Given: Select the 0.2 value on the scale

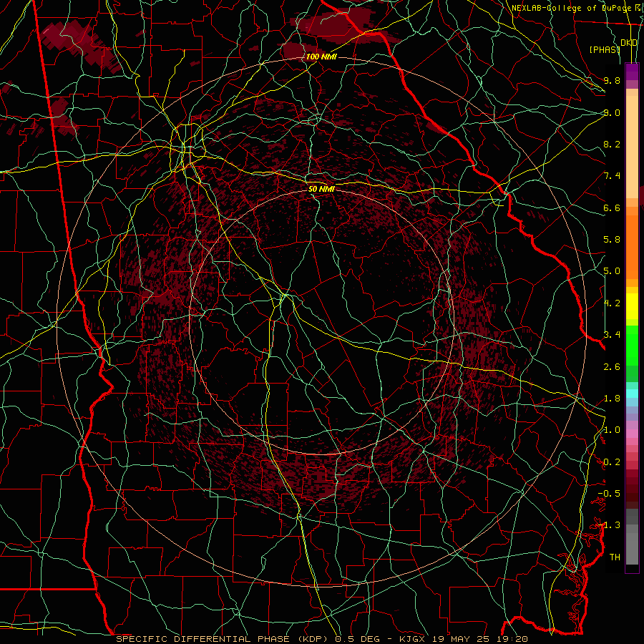Looking at the screenshot, I should coord(612,462).
